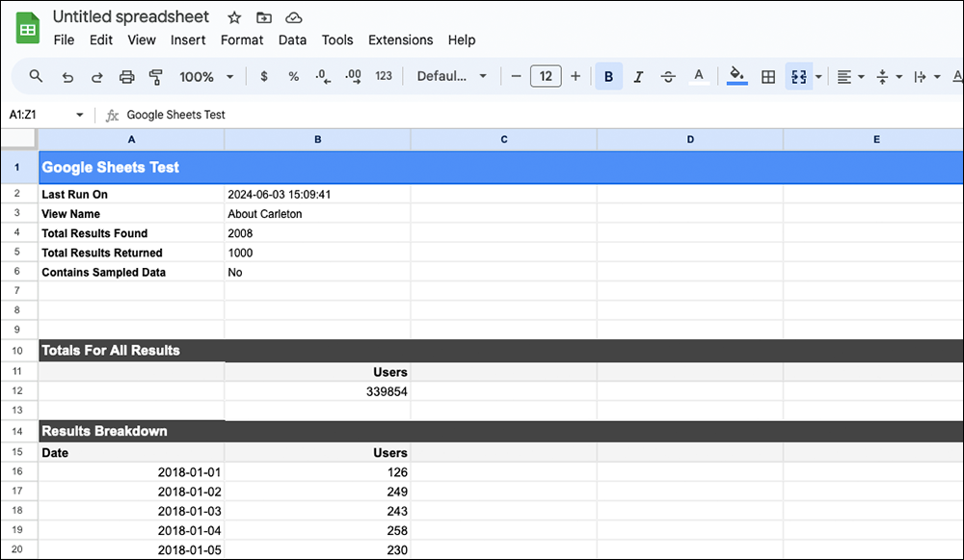
Task: Open the cell borders tool
Action: pos(768,76)
